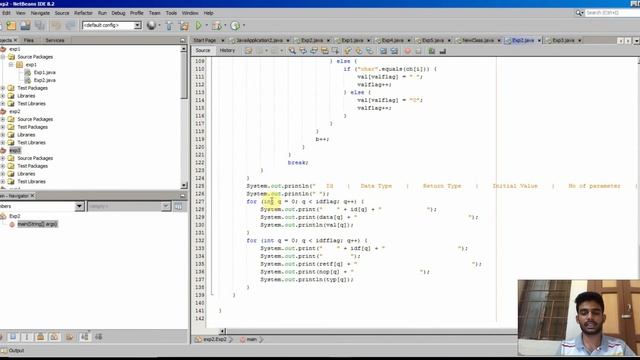Open the Run Project dropdown arrow
This screenshot has height=360, width=640.
[x=206, y=25]
